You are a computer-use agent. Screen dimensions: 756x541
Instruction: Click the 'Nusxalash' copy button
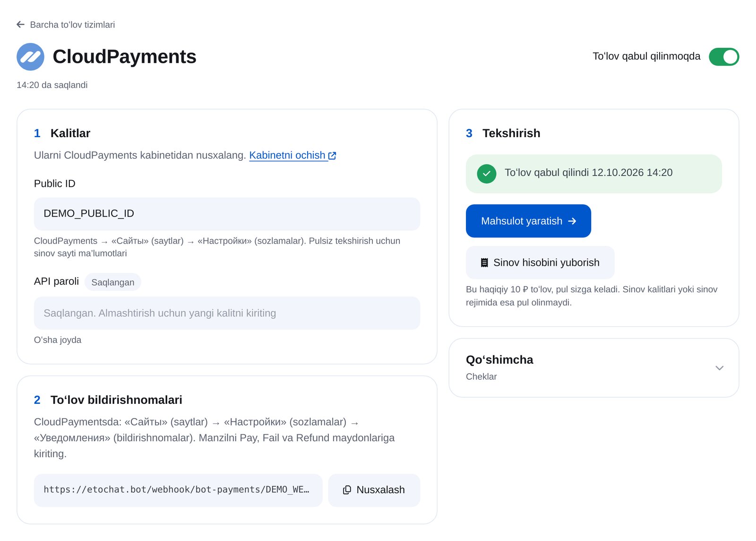tap(374, 490)
